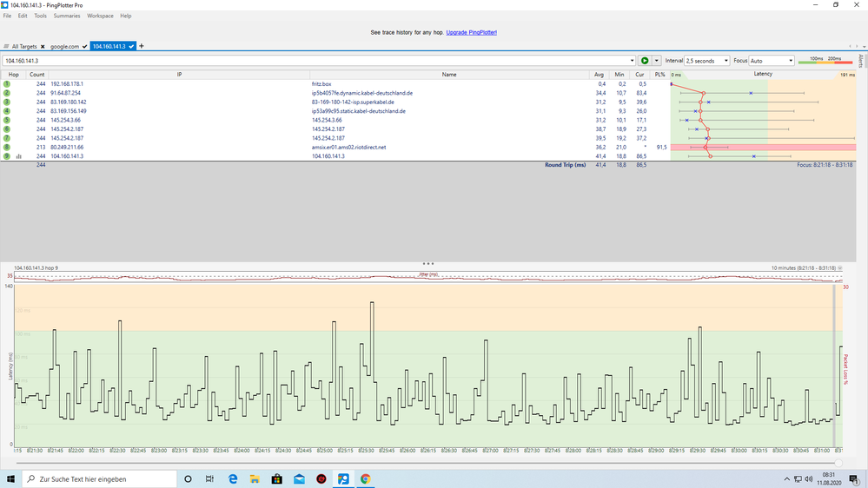868x488 pixels.
Task: Open Google Chrome from the taskbar
Action: 365,479
